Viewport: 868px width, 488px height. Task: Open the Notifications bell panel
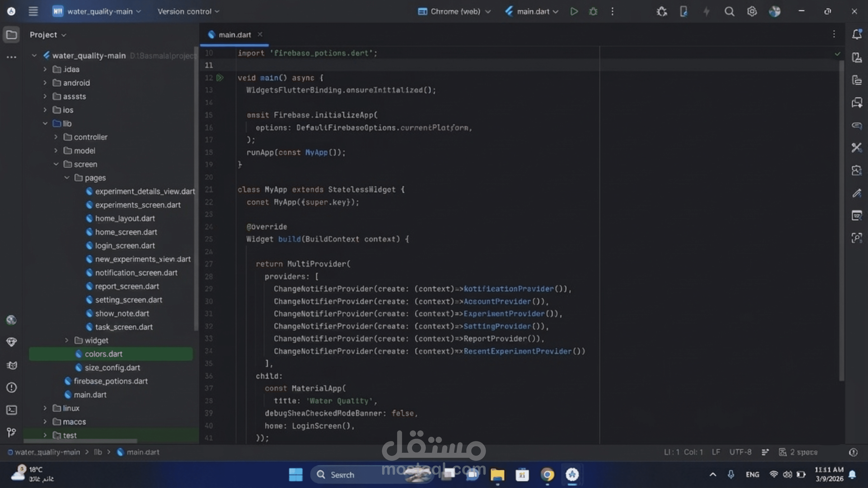[x=857, y=34]
